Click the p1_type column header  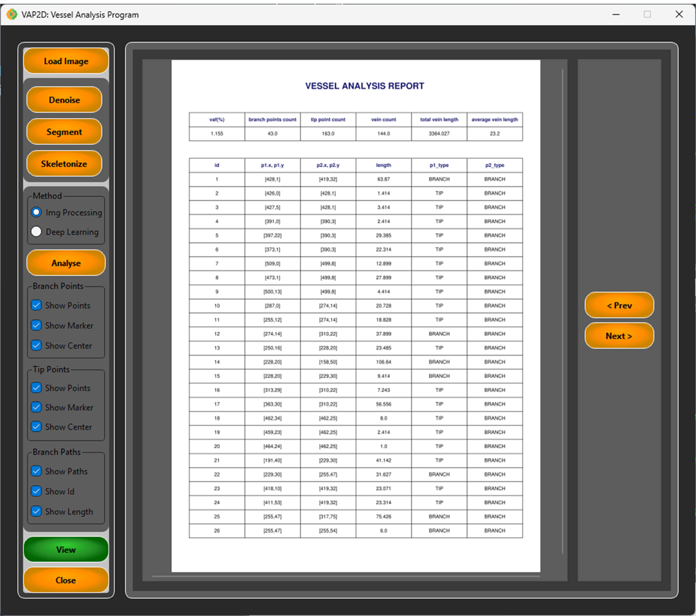(x=439, y=165)
